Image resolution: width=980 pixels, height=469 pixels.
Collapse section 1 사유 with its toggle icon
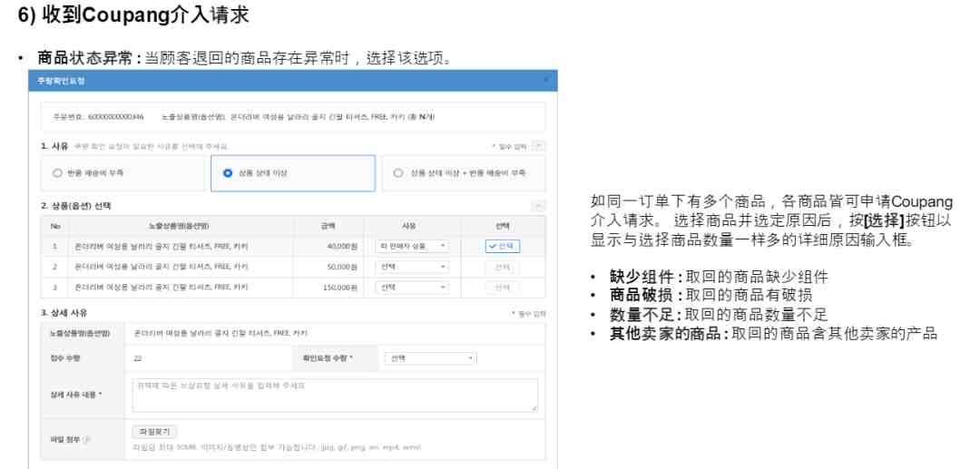(x=539, y=146)
